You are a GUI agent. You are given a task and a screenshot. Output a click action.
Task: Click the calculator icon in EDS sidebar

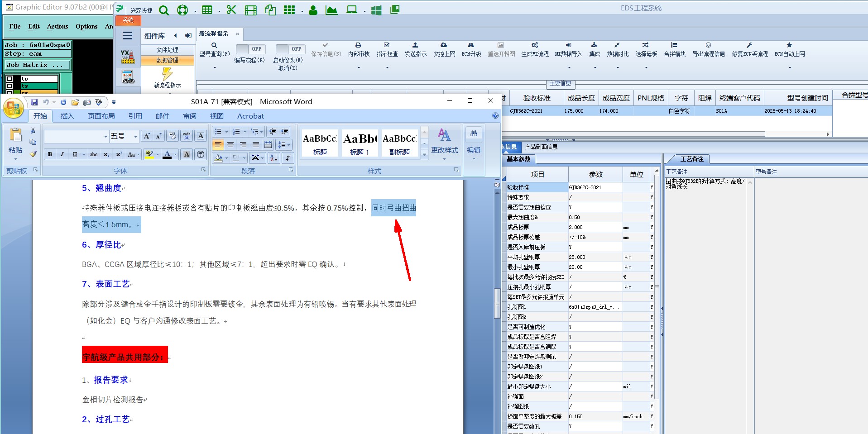128,77
